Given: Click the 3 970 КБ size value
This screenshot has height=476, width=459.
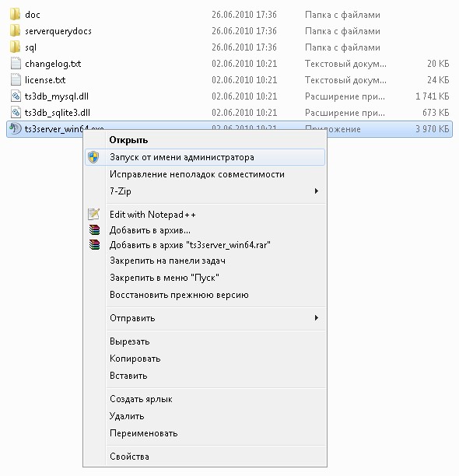Looking at the screenshot, I should pos(433,129).
